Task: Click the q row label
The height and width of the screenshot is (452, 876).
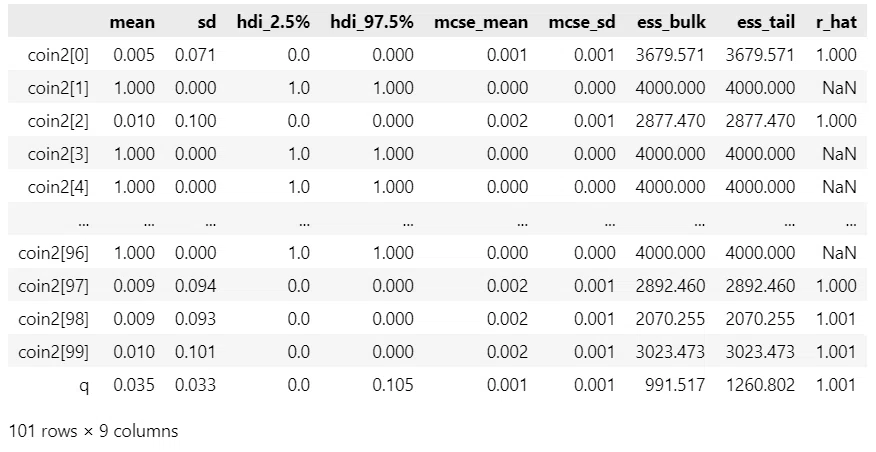Action: coord(84,386)
